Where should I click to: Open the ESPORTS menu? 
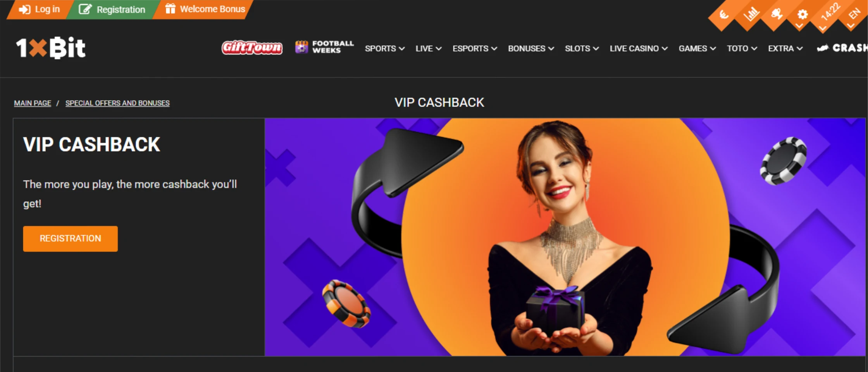point(475,48)
